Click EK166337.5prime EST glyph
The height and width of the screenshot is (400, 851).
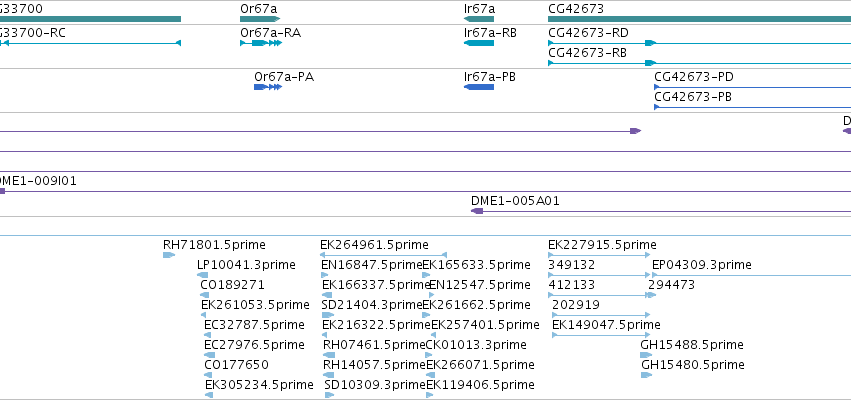327,295
